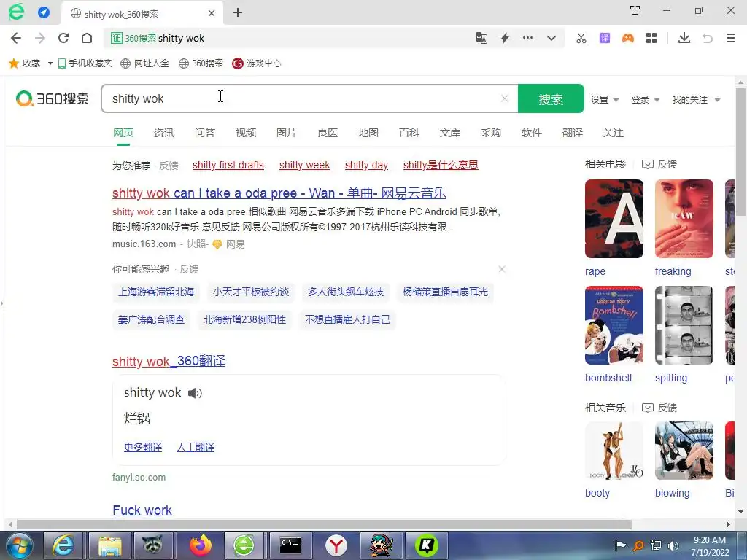The width and height of the screenshot is (747, 560).
Task: Open the suggestion shitty week
Action: point(304,166)
